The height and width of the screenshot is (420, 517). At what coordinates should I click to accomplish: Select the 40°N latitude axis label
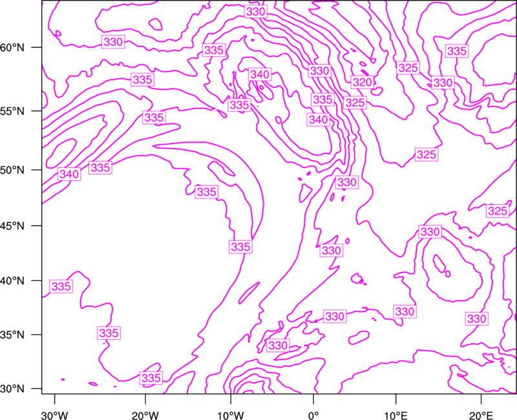12,281
